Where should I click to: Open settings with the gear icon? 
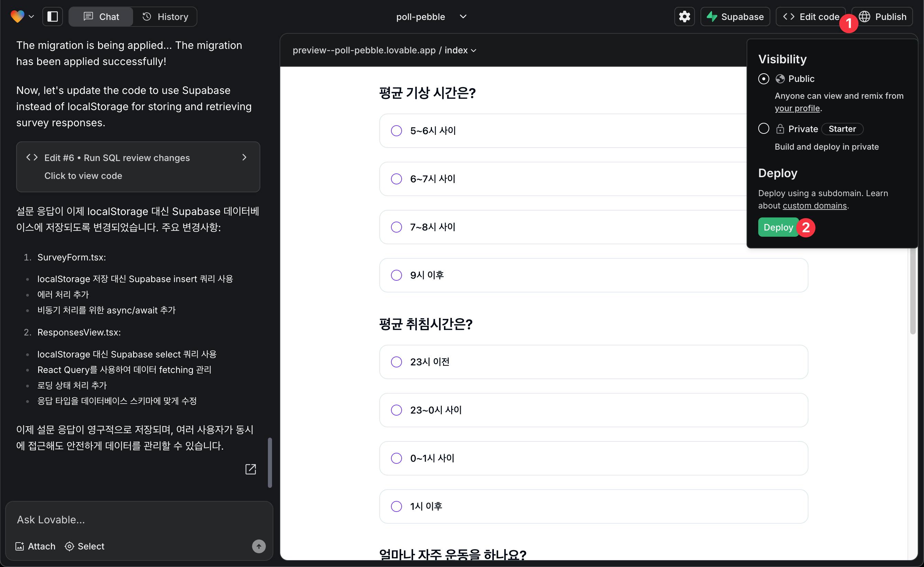[x=684, y=17]
